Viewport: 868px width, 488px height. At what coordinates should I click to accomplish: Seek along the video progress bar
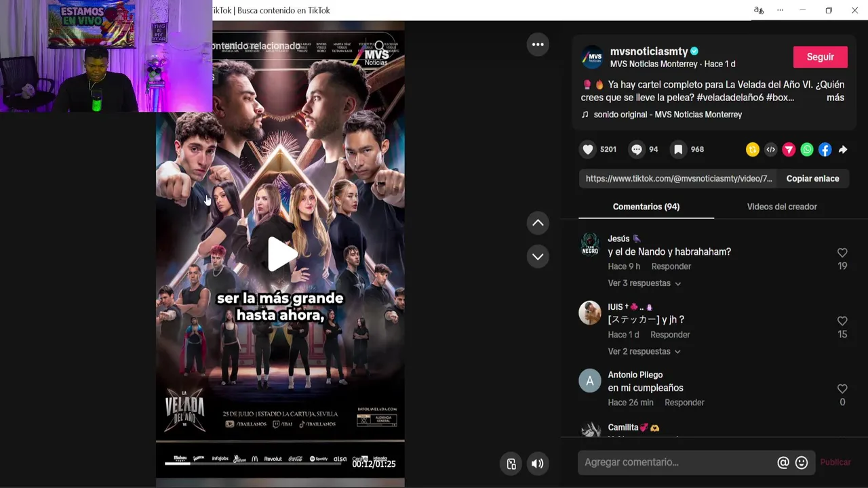[254, 464]
